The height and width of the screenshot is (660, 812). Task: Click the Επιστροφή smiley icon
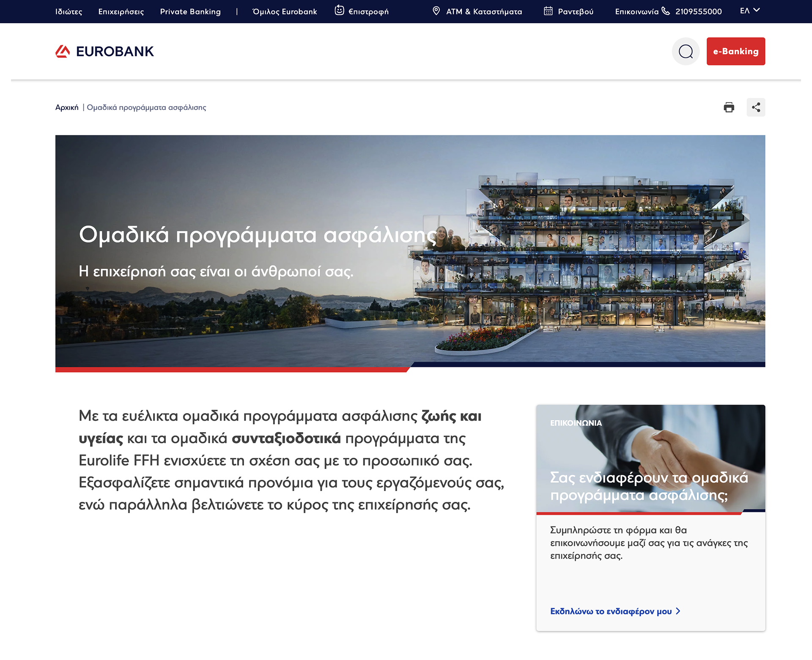coord(339,11)
